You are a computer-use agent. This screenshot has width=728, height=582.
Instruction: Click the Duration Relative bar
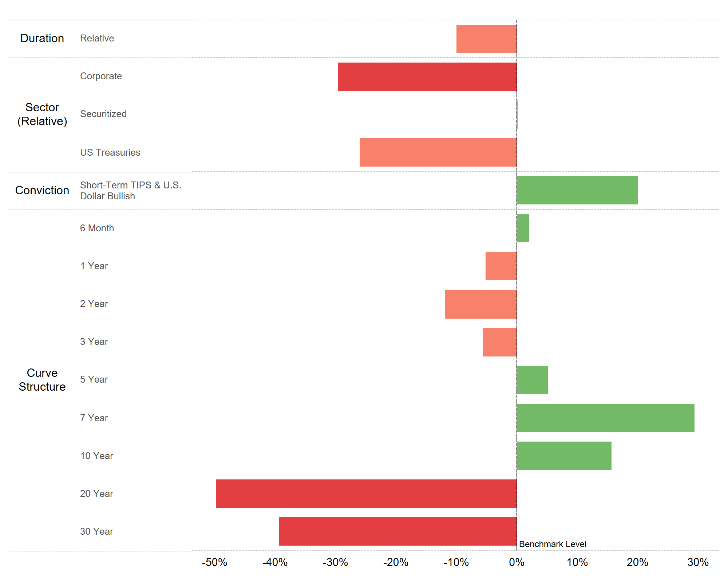point(486,39)
